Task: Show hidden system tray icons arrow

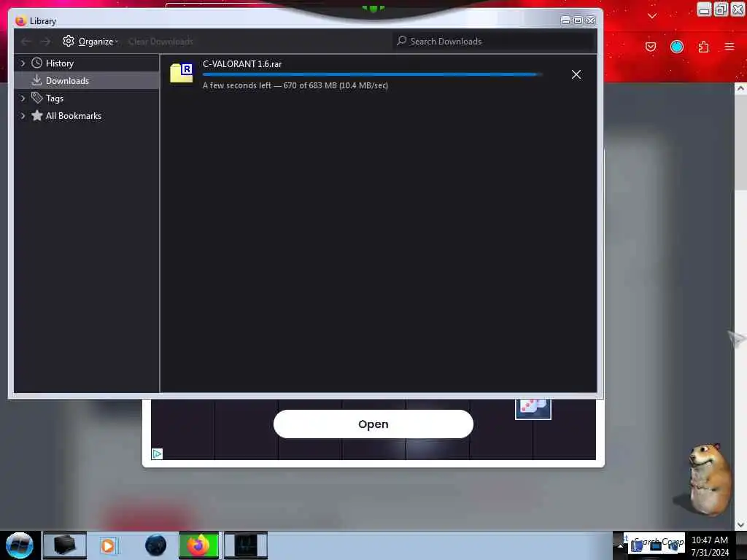Action: click(620, 545)
